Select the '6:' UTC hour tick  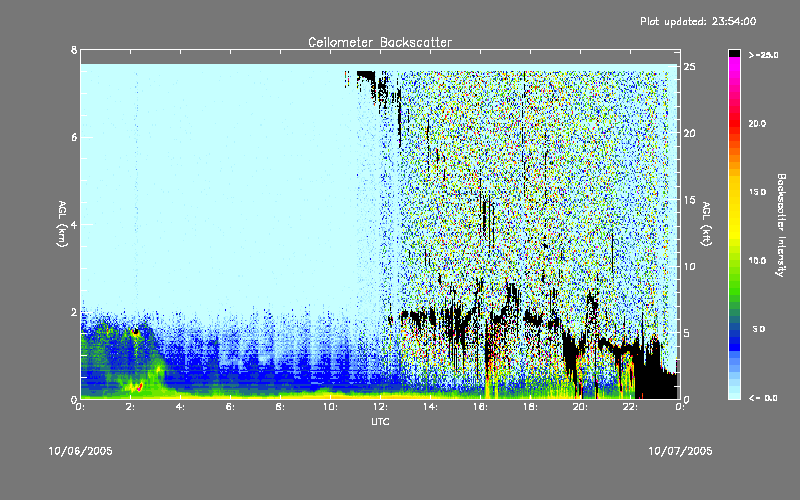[231, 407]
